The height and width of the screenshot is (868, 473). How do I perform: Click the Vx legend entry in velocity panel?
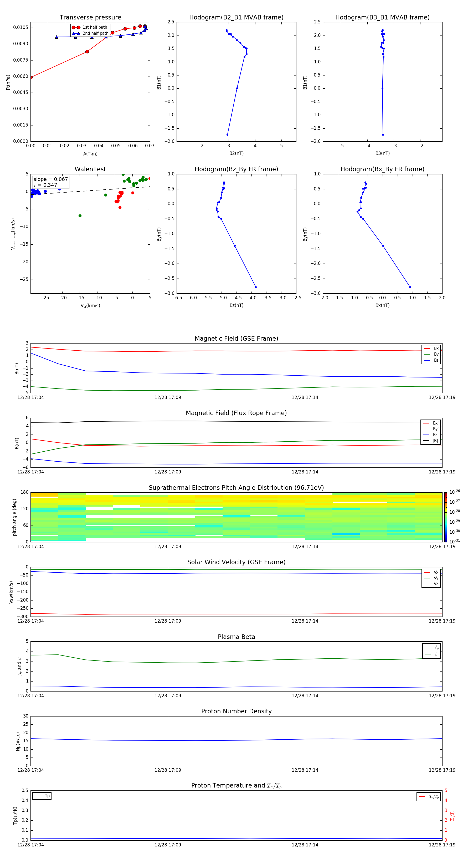[431, 572]
